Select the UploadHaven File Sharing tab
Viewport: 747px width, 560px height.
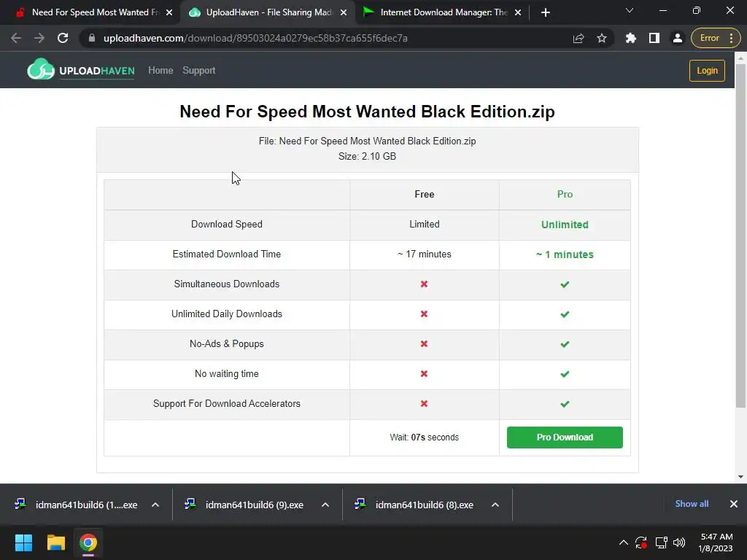click(268, 12)
